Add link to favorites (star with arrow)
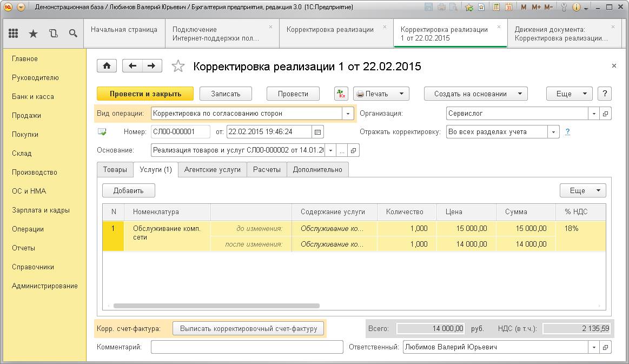This screenshot has width=629, height=364. click(x=468, y=7)
